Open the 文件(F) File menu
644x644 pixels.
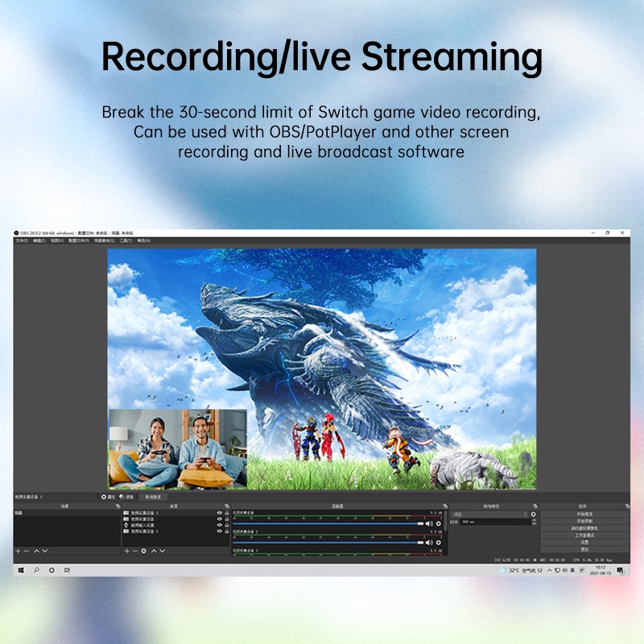click(22, 241)
